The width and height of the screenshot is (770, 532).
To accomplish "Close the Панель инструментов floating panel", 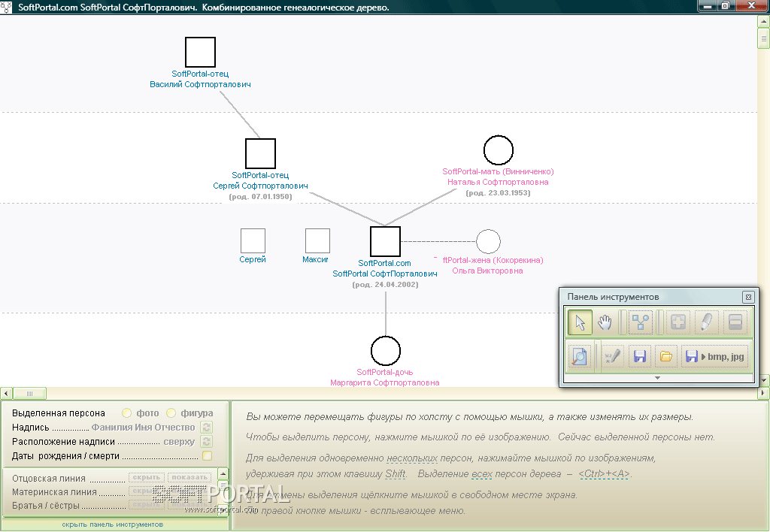I will click(x=748, y=297).
